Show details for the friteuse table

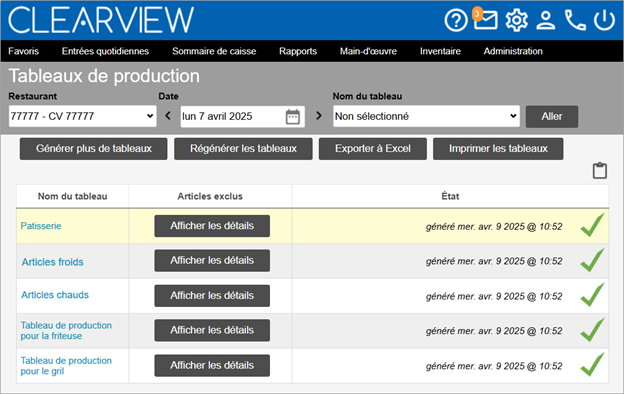pyautogui.click(x=212, y=330)
